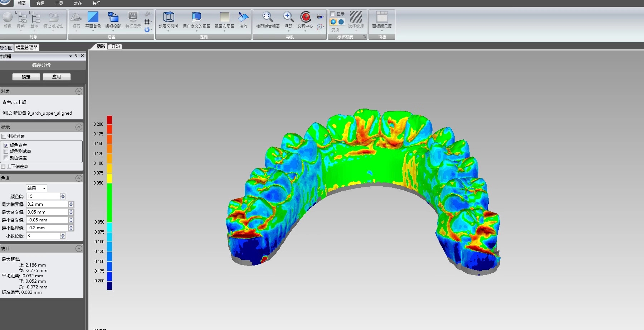644x330 pixels.
Task: Uncheck the 颜色参考 checkbox
Action: coord(6,145)
